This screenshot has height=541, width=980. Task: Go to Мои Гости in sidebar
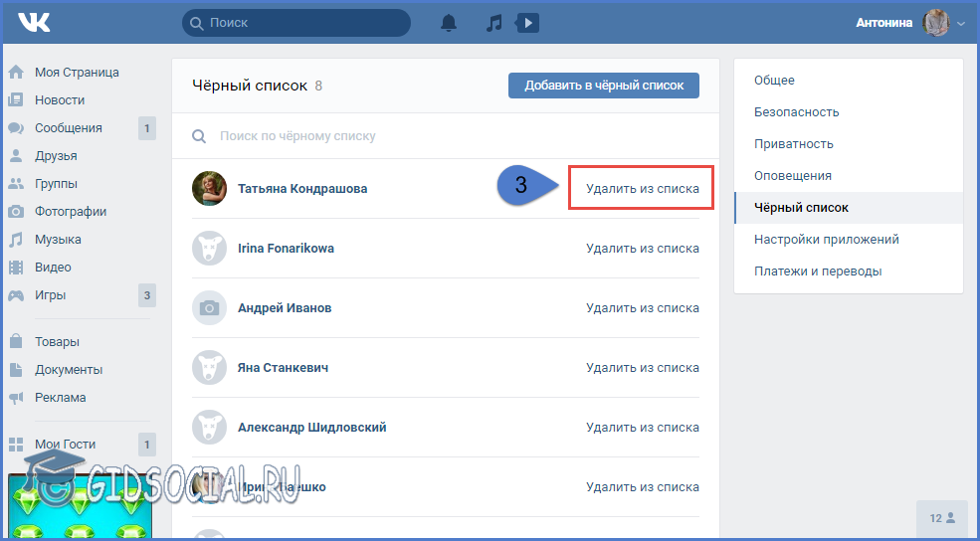click(x=65, y=445)
